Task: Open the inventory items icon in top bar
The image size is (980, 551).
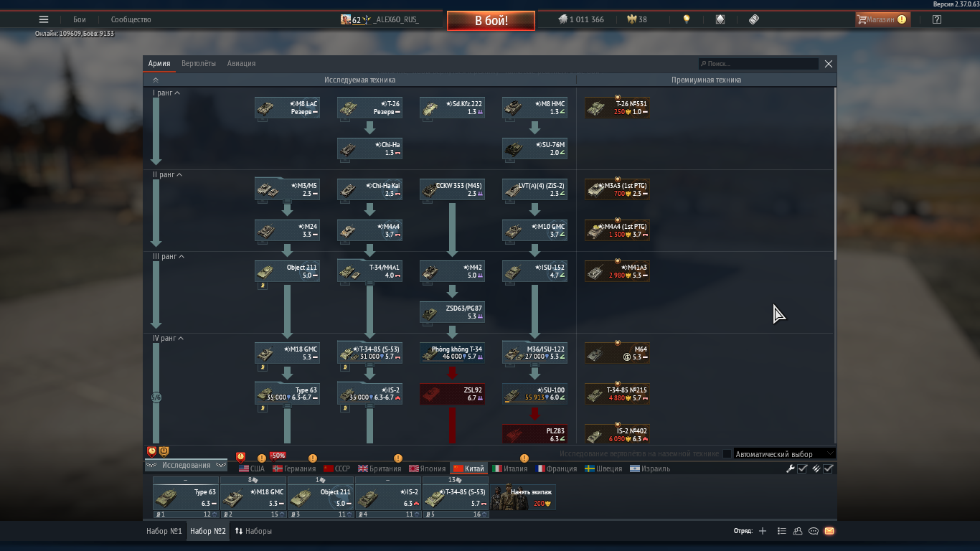Action: click(x=754, y=19)
